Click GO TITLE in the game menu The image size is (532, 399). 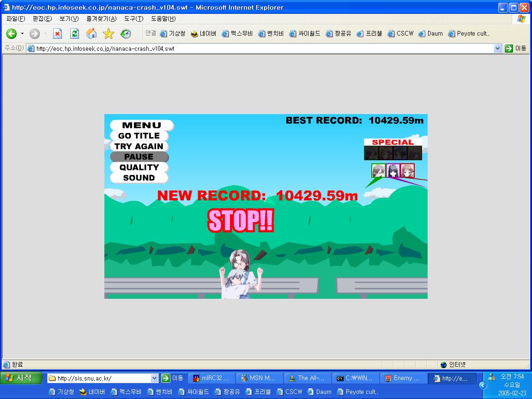(x=139, y=136)
